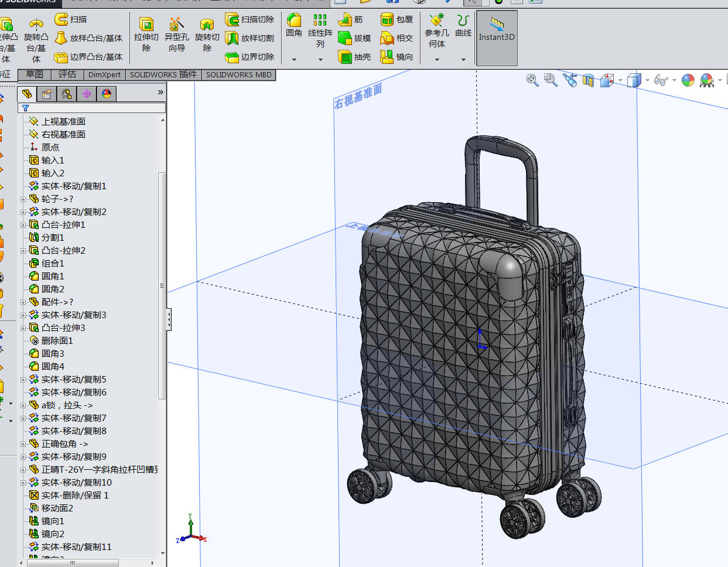The image size is (728, 567).
Task: Select the 筋 rib tool
Action: [351, 19]
